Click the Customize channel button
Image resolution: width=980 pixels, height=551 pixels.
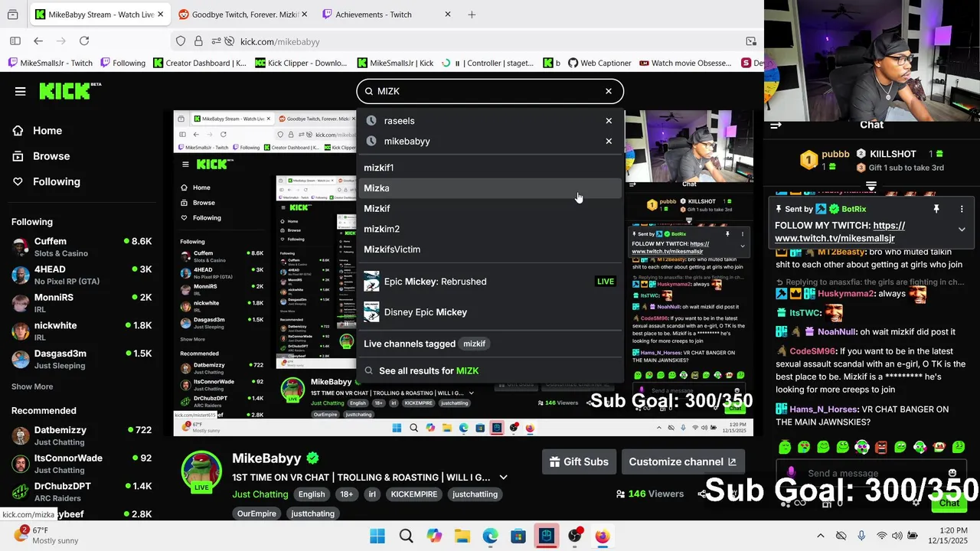(682, 461)
